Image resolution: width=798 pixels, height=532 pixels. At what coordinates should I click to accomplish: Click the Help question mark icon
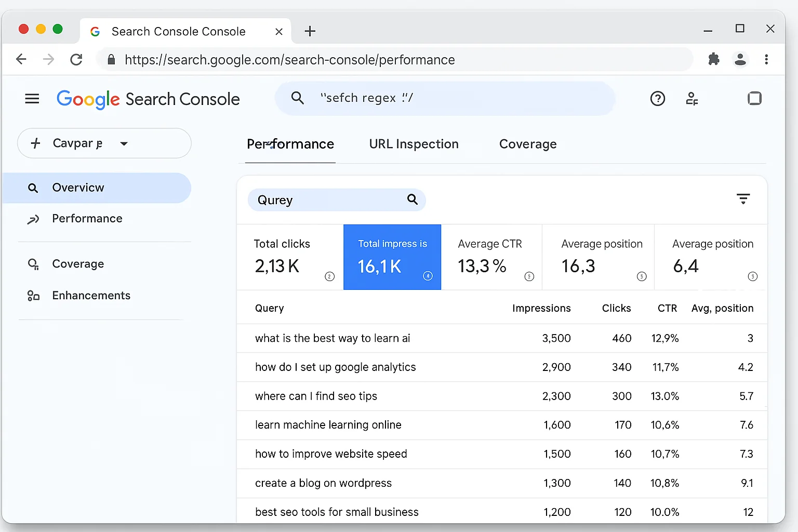point(658,98)
